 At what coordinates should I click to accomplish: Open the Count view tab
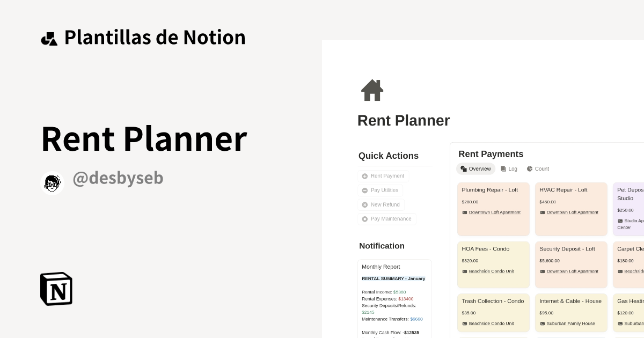point(538,168)
